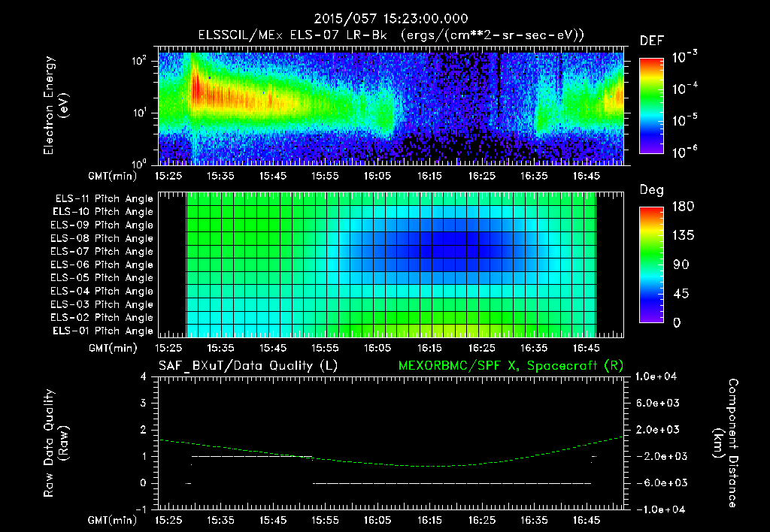This screenshot has width=770, height=532.
Task: Click 15:35 tick under the pitch angle panel
Action: [220, 348]
